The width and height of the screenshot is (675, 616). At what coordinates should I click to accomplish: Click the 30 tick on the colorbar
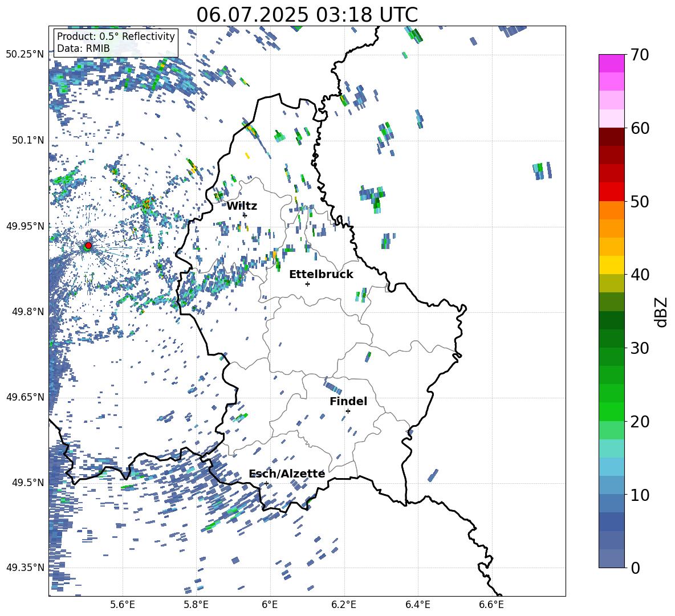coord(640,348)
